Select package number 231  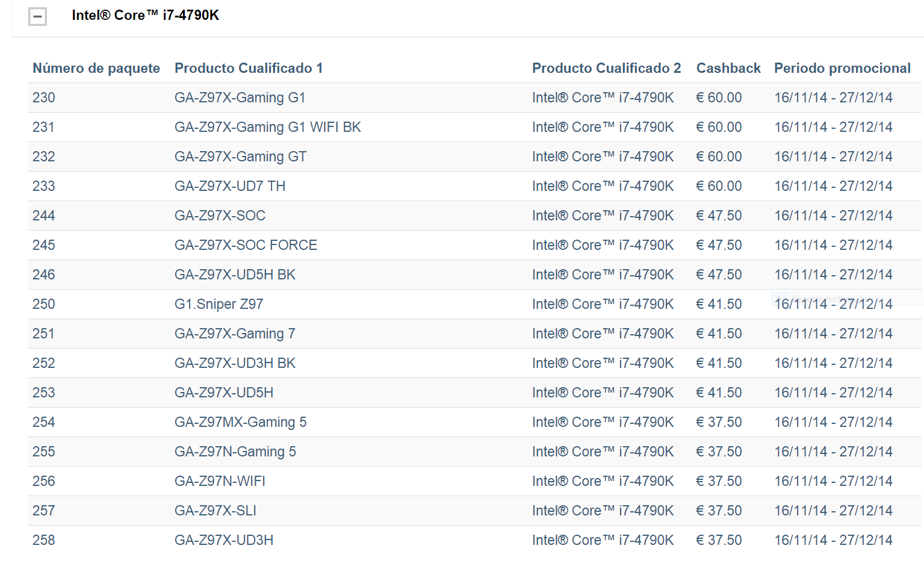pyautogui.click(x=44, y=127)
